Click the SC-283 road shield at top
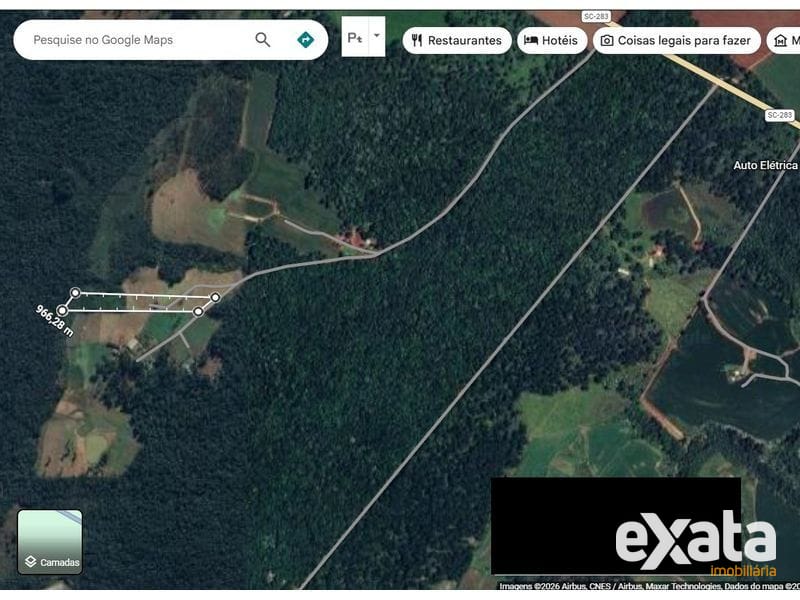800x600 pixels. 596,16
